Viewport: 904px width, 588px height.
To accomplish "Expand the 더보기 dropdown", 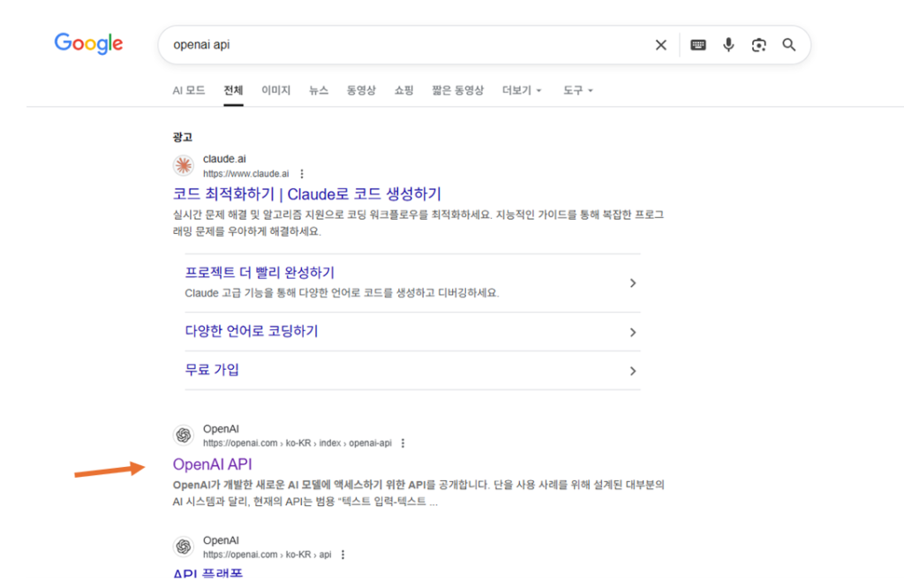I will point(522,91).
